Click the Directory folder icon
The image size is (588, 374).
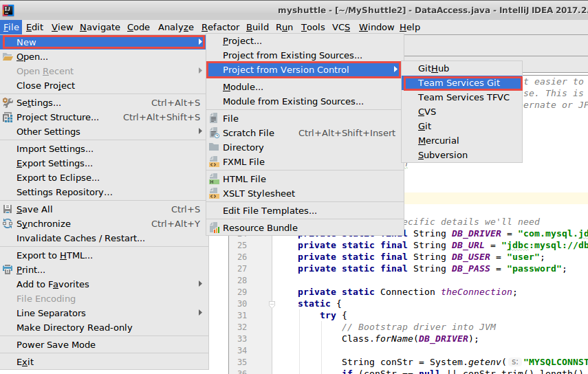click(214, 147)
